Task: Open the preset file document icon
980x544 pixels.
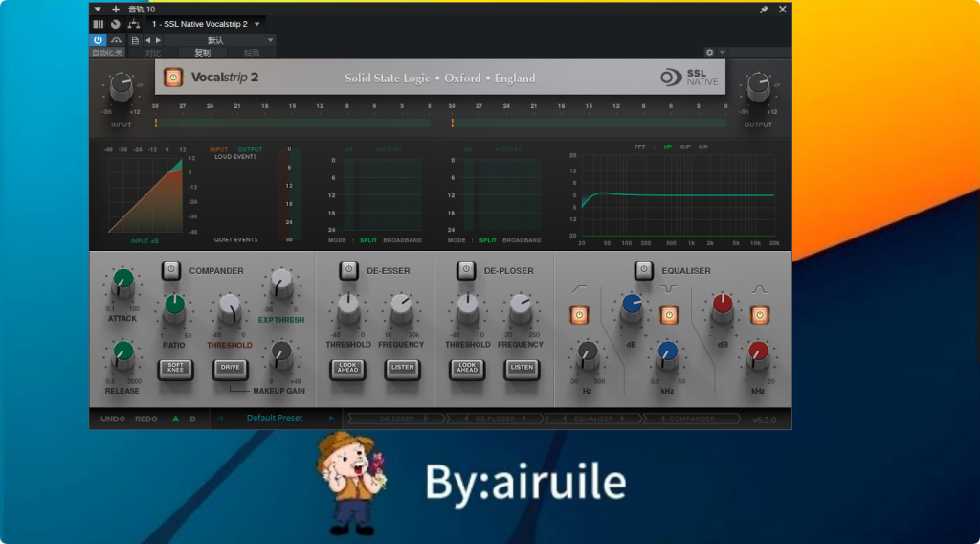Action: click(x=135, y=40)
